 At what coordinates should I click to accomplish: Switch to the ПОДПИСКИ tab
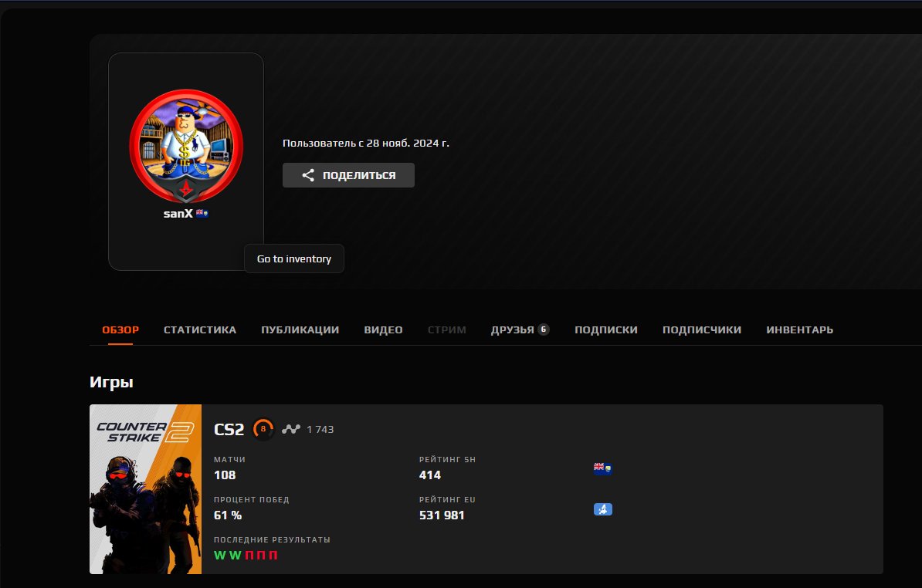coord(605,329)
